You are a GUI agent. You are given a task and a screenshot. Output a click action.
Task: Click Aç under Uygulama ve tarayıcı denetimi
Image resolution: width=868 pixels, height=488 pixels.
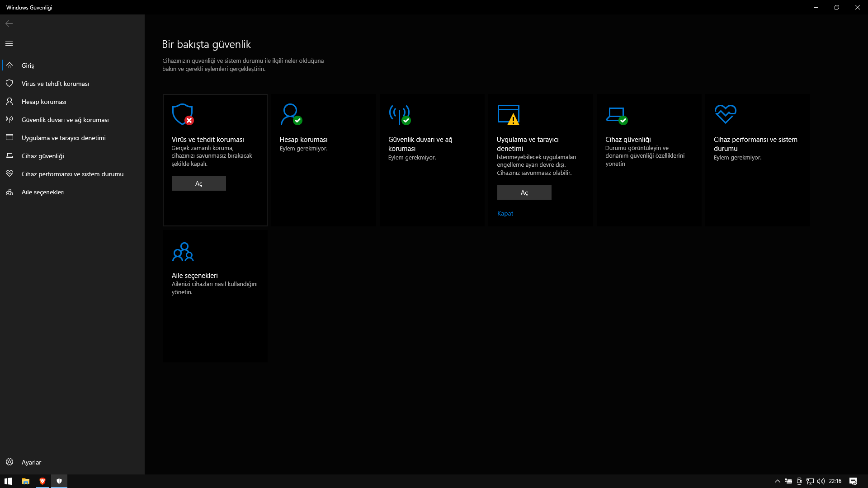point(524,192)
